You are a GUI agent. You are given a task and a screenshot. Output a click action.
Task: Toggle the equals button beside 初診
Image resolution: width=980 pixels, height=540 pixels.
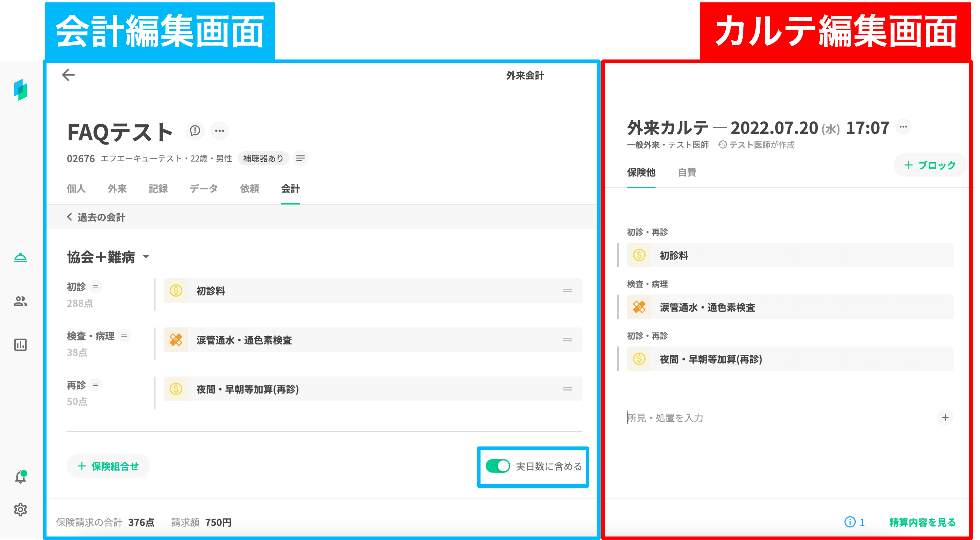96,287
